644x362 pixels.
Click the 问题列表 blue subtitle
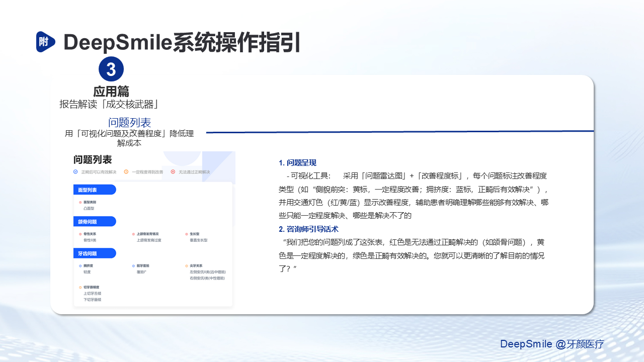[129, 123]
